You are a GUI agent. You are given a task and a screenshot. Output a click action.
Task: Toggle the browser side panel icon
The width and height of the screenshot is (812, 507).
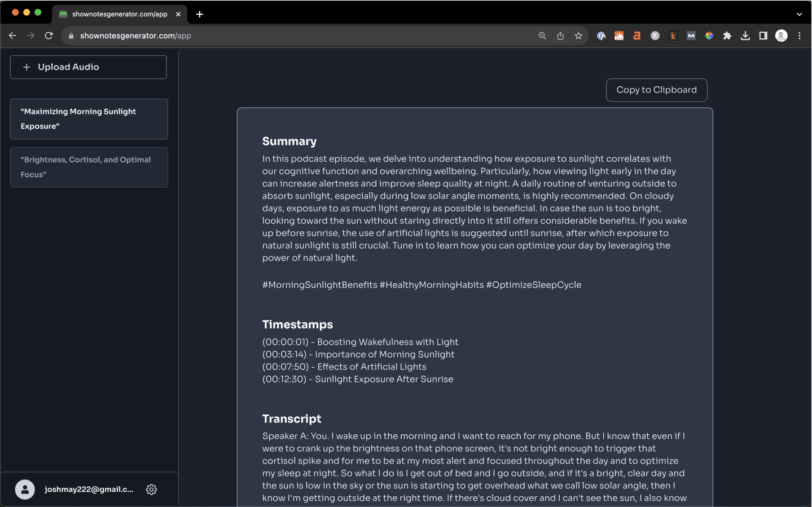tap(763, 36)
